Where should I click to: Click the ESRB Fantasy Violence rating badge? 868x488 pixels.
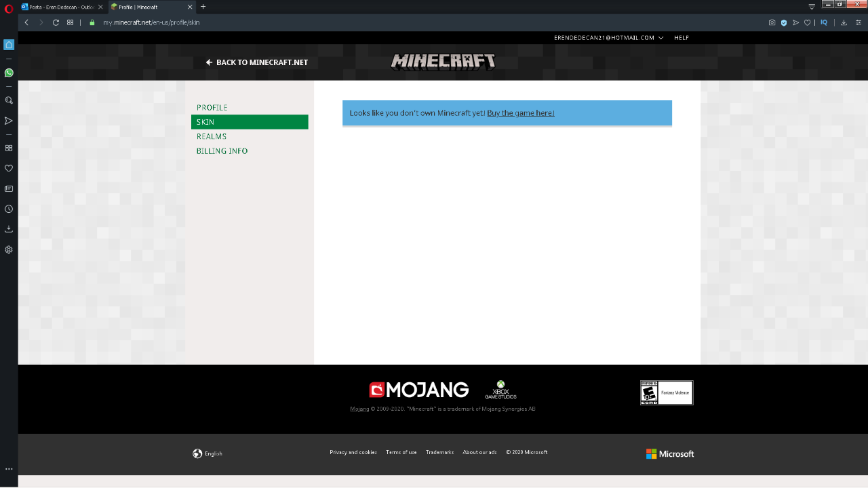point(667,392)
